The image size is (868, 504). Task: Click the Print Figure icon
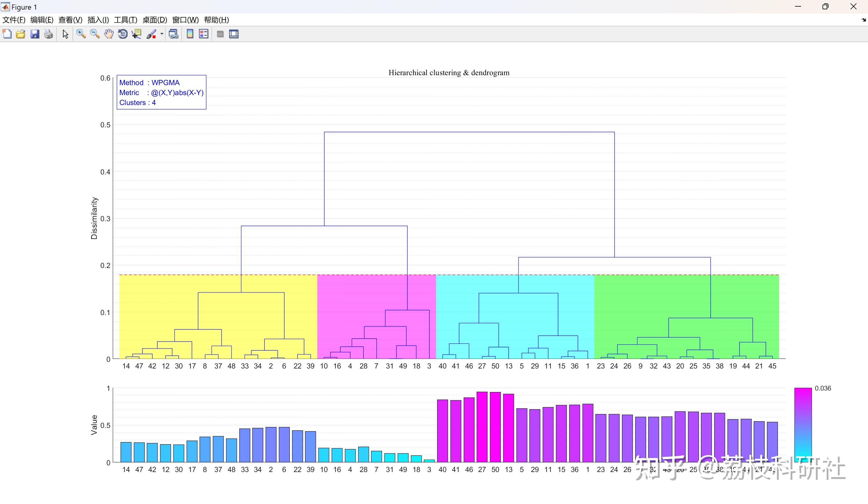click(49, 34)
